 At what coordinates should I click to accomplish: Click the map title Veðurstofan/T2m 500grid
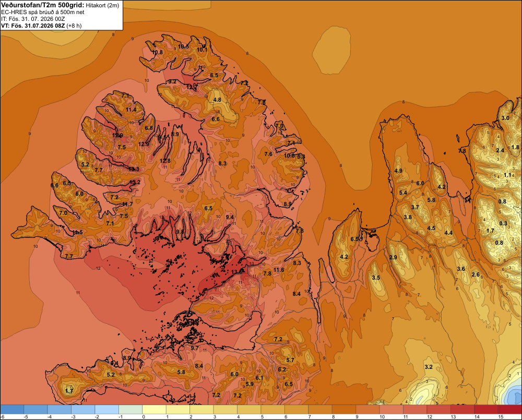(43, 5)
